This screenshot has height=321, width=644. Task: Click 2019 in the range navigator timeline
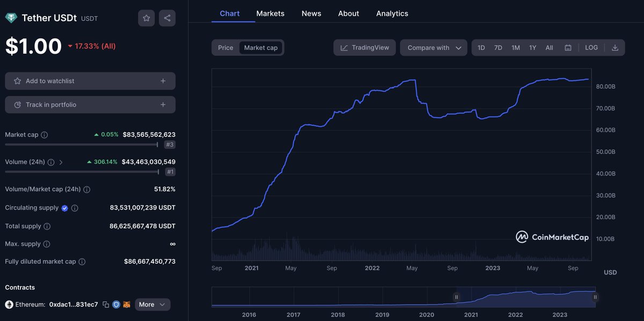pos(382,315)
